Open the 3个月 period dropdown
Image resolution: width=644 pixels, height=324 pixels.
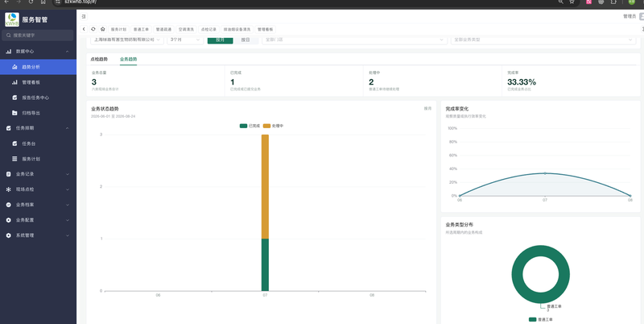pyautogui.click(x=185, y=39)
